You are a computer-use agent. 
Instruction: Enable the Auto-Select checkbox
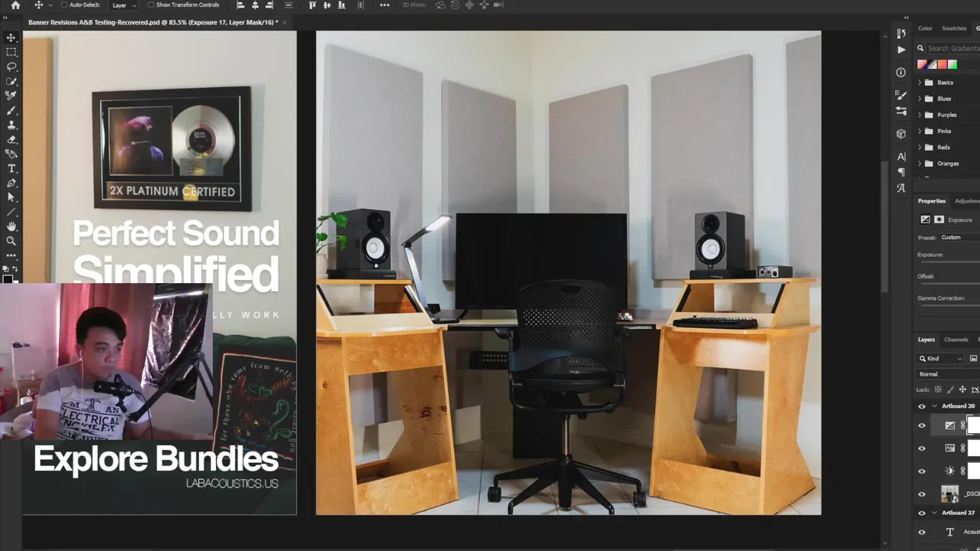pos(64,5)
